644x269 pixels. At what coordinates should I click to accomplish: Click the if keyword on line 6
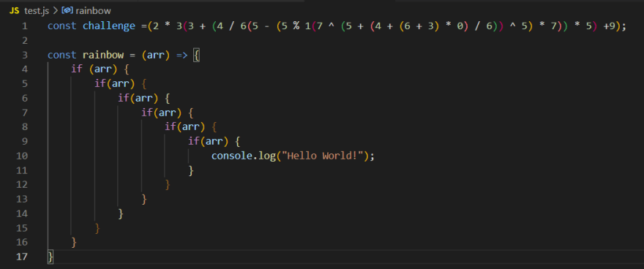(124, 98)
